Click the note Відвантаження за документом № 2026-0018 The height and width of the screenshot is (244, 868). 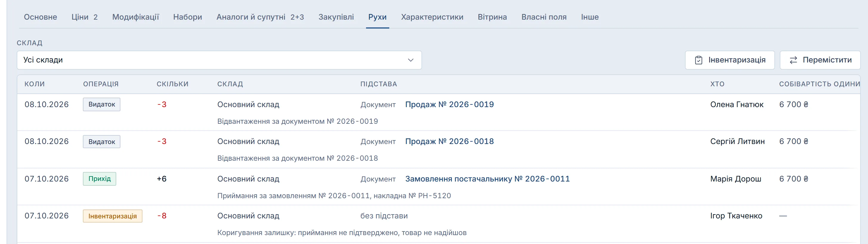[297, 159]
